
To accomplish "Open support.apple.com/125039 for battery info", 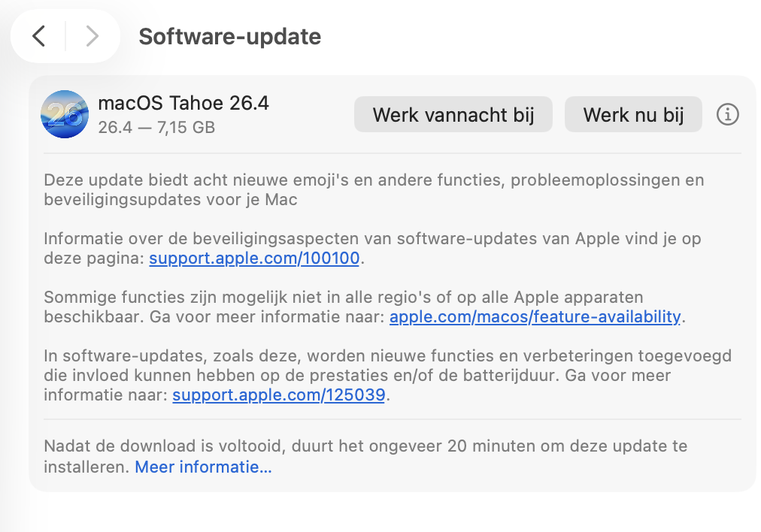I will coord(278,394).
